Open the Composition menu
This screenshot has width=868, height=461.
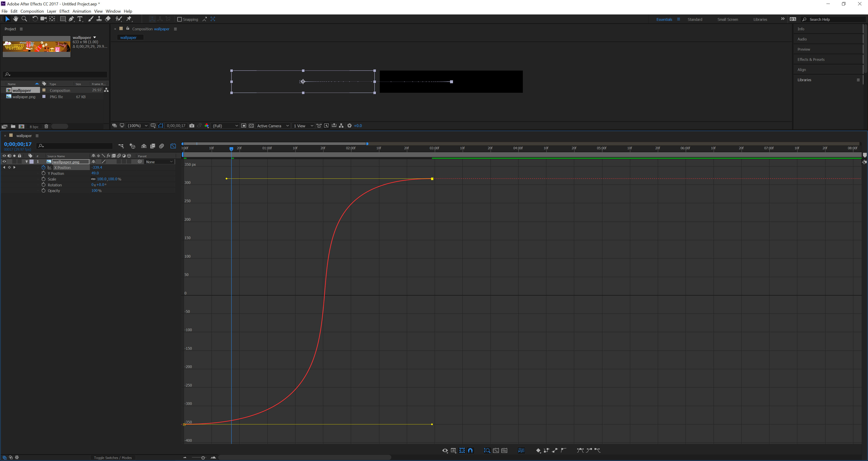click(32, 11)
